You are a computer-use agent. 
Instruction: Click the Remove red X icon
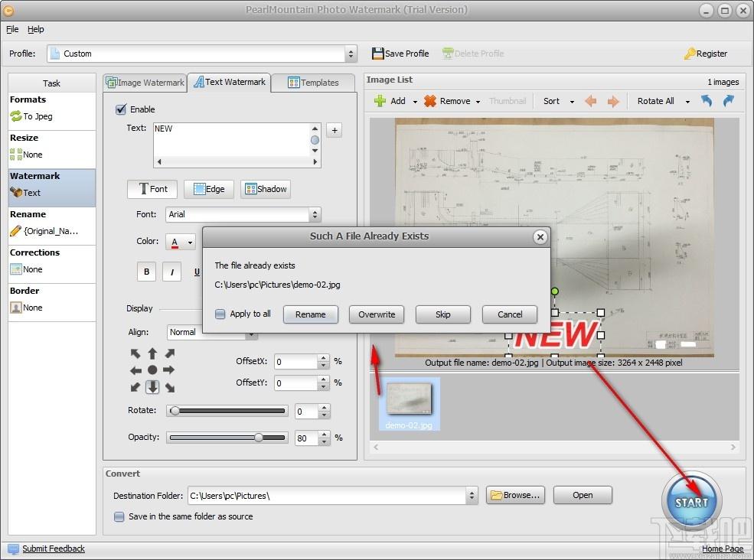click(430, 101)
